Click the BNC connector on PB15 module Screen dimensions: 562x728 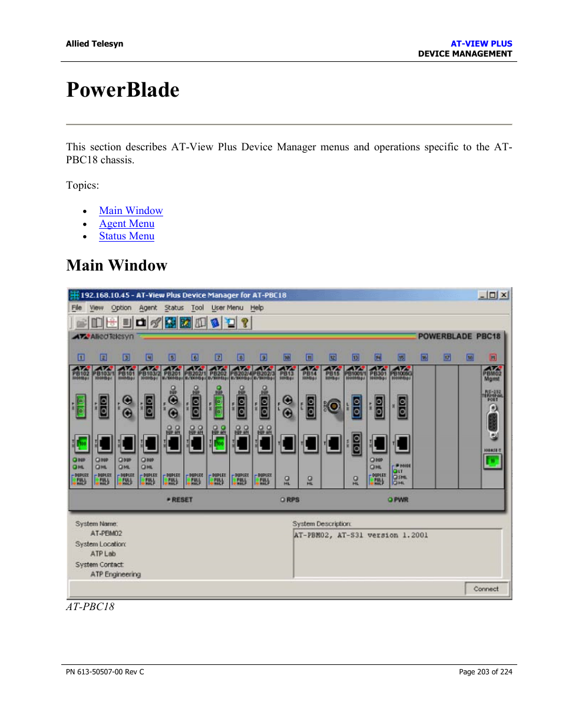[x=334, y=406]
